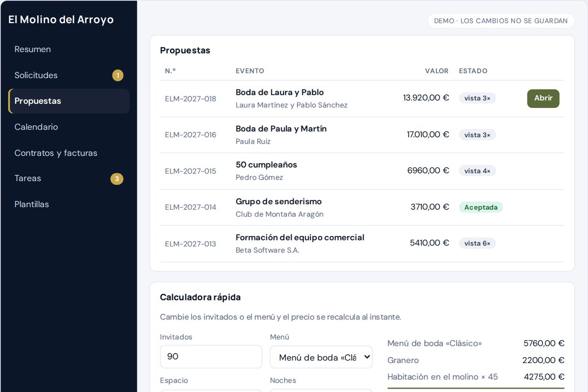Image resolution: width=588 pixels, height=392 pixels.
Task: Click the vista 6× status badge
Action: click(x=477, y=244)
